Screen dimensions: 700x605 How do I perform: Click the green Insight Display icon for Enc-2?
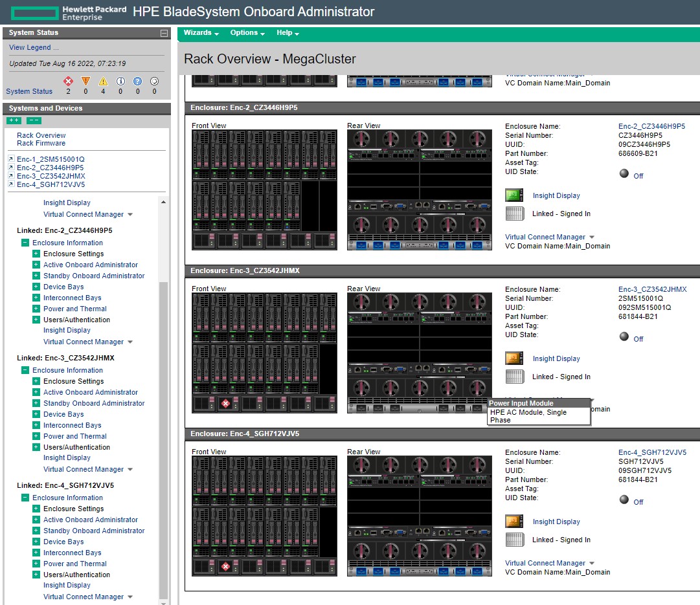coord(514,195)
